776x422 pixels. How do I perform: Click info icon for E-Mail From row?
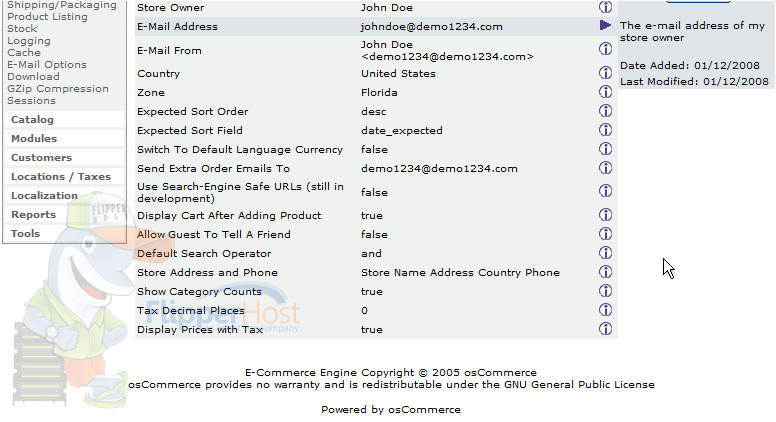click(605, 48)
